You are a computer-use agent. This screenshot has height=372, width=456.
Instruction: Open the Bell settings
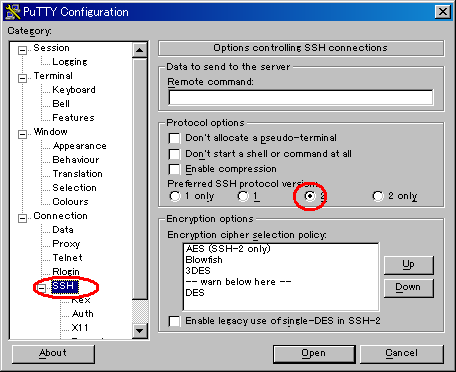61,104
